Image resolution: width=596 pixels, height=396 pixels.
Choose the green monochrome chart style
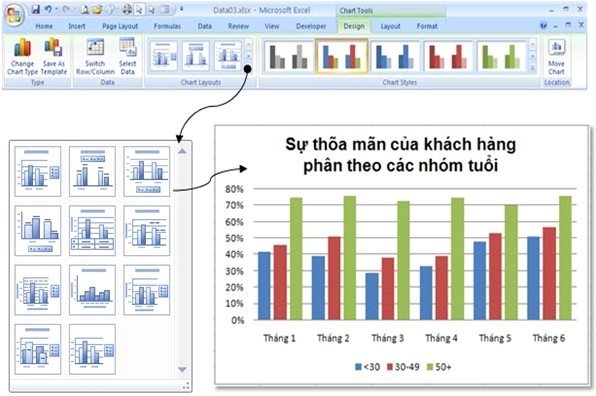click(x=501, y=56)
